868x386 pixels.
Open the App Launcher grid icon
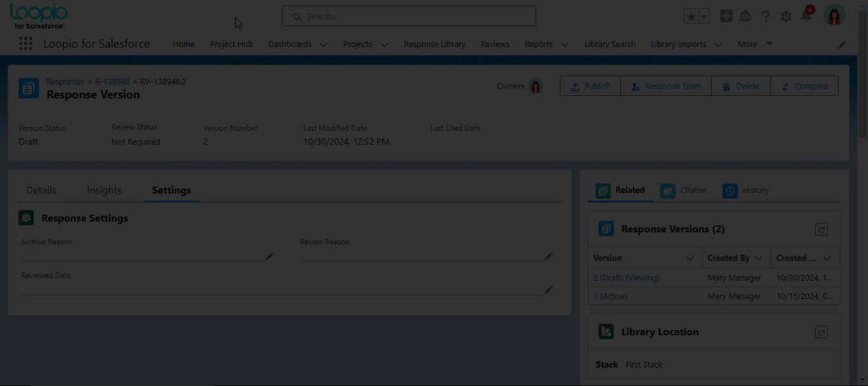(x=25, y=44)
